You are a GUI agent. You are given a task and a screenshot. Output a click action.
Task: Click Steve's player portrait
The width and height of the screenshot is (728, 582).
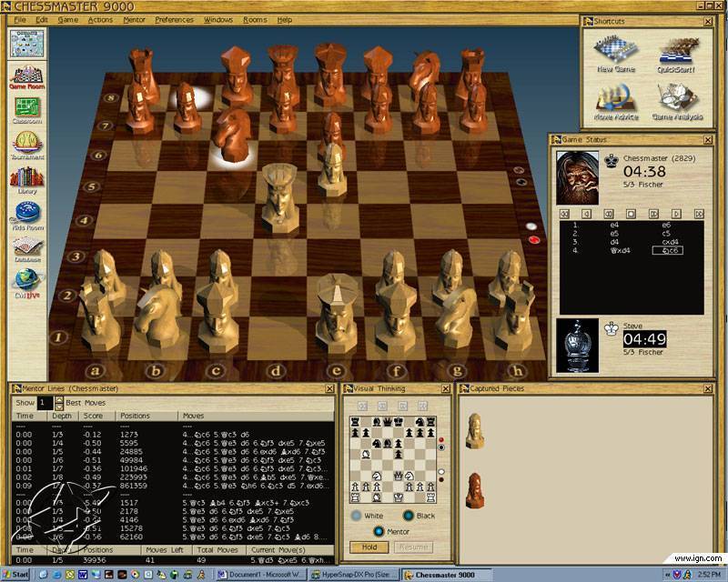[577, 346]
